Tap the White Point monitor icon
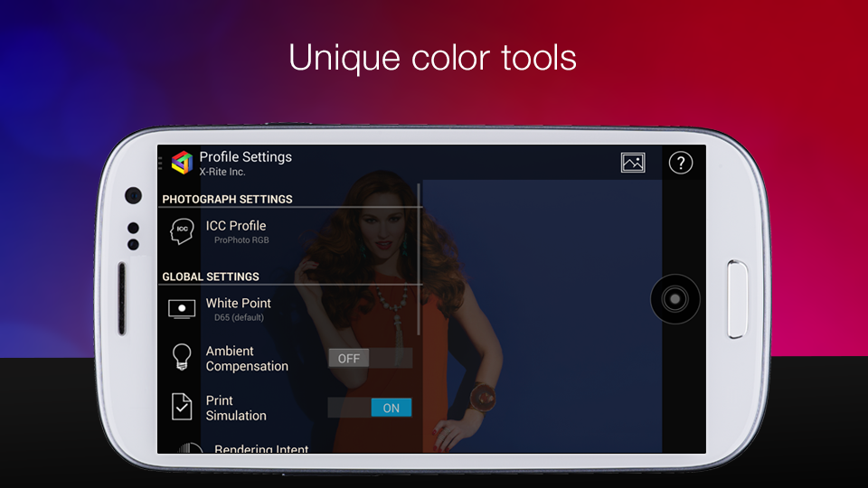 [x=182, y=309]
